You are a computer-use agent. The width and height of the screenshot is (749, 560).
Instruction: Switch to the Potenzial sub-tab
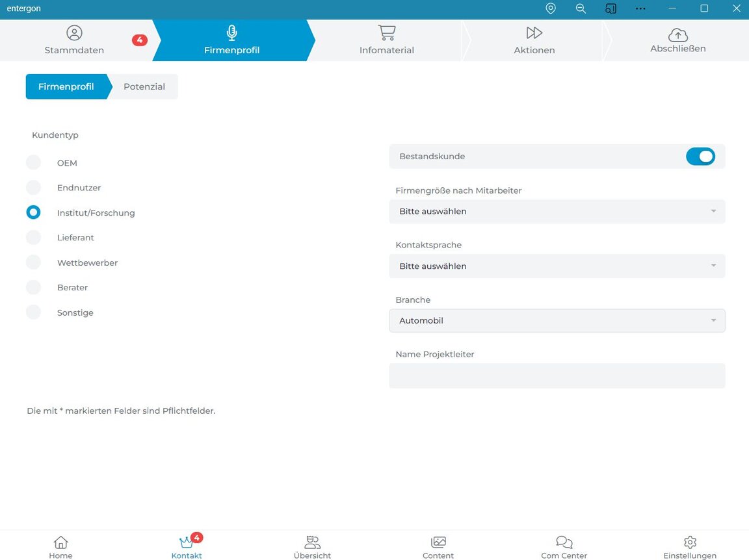pos(144,86)
